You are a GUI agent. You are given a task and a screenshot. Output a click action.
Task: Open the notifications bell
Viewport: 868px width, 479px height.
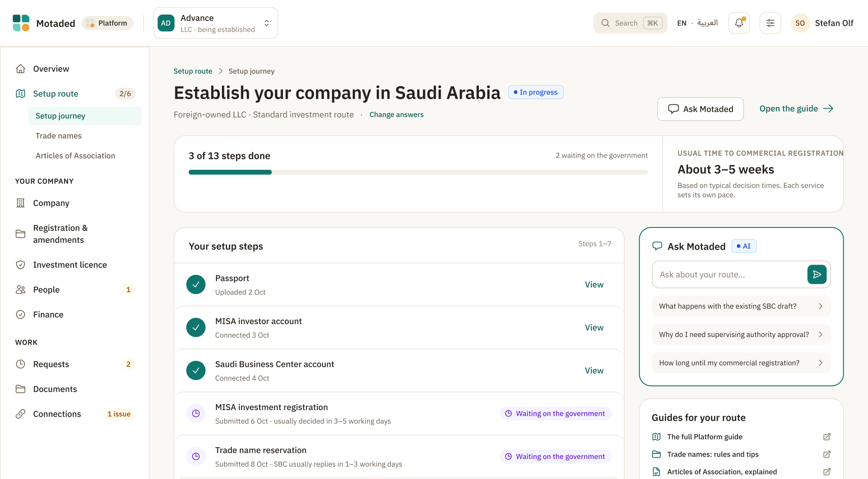pos(739,23)
